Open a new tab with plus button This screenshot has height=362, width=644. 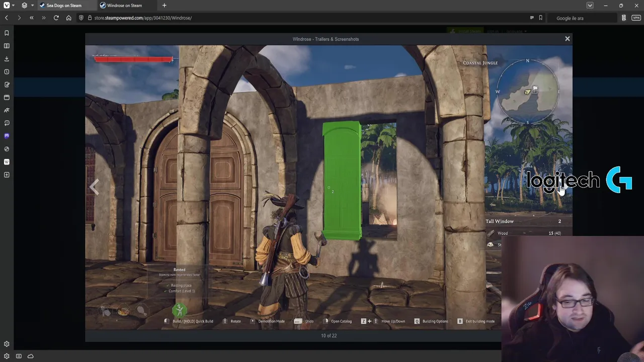pyautogui.click(x=164, y=6)
